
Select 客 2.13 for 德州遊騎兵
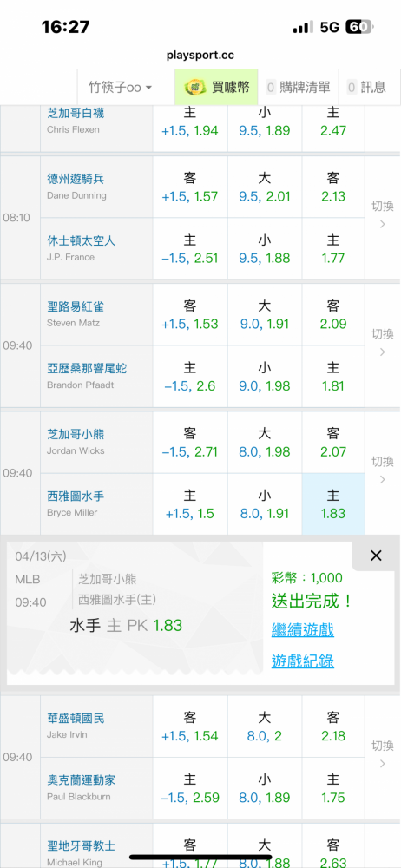pyautogui.click(x=333, y=187)
